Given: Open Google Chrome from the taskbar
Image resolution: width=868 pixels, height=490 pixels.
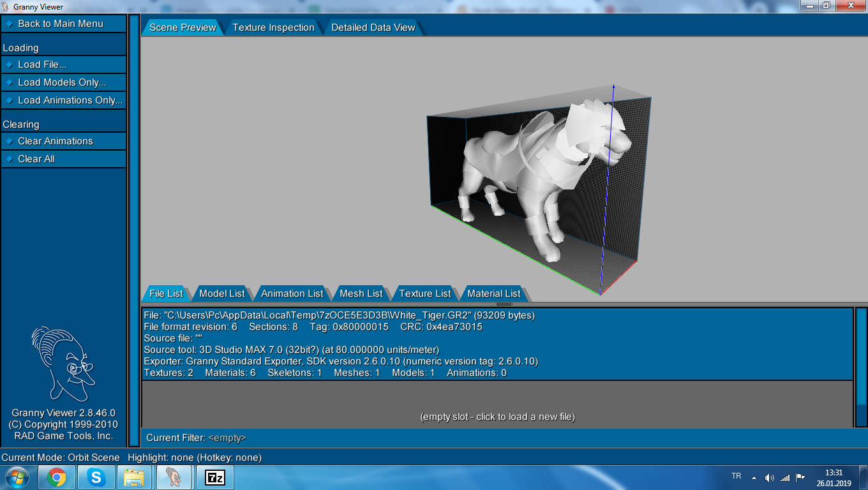Looking at the screenshot, I should tap(57, 477).
